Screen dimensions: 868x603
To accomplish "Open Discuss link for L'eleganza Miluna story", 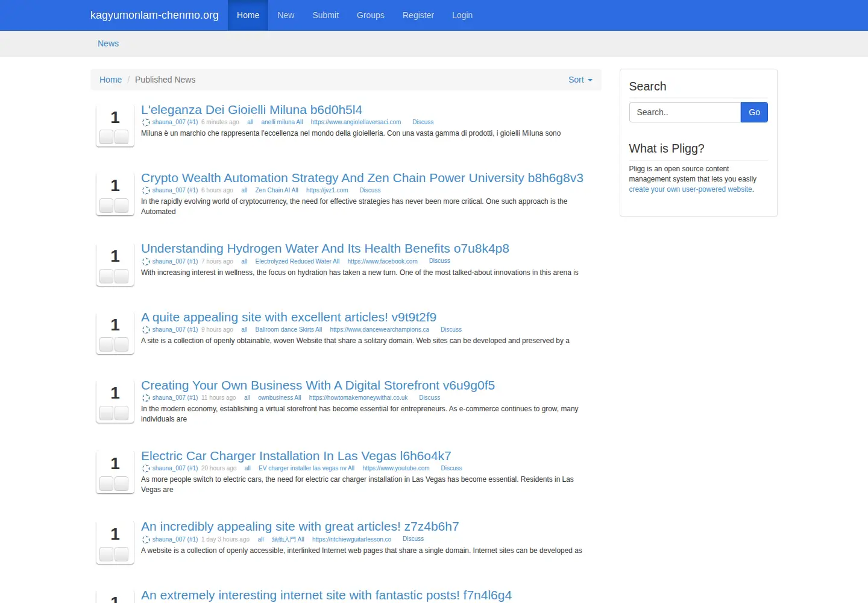I will point(423,122).
